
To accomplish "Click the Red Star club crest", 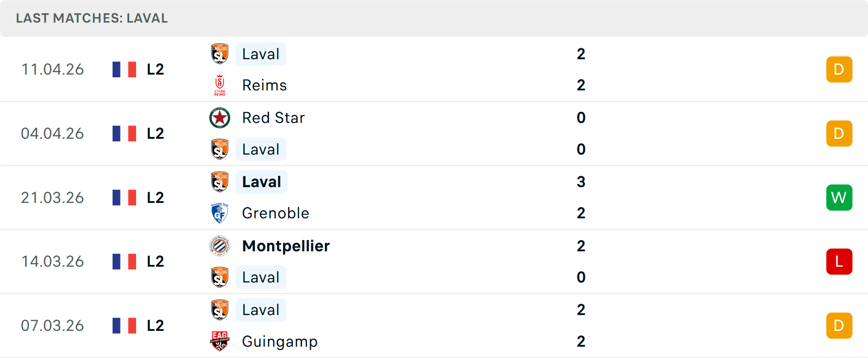I will [x=220, y=118].
